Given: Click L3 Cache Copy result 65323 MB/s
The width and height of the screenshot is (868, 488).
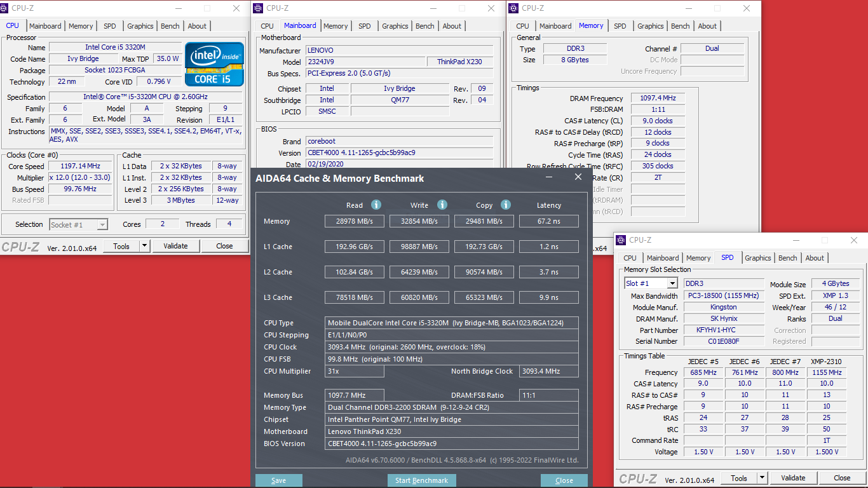Looking at the screenshot, I should 484,297.
